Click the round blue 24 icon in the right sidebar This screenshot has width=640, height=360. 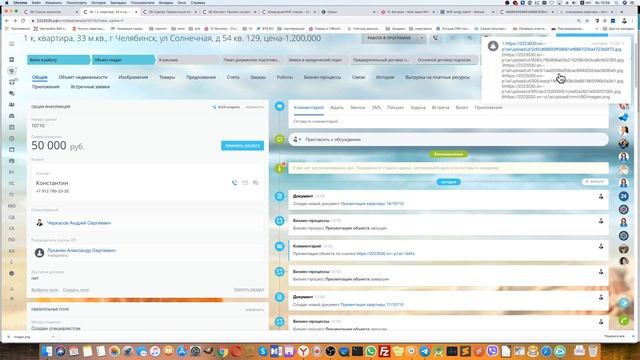click(624, 196)
